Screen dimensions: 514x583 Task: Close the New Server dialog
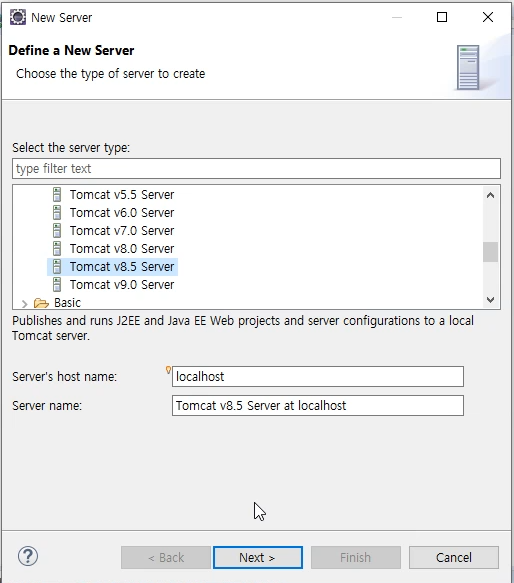488,17
